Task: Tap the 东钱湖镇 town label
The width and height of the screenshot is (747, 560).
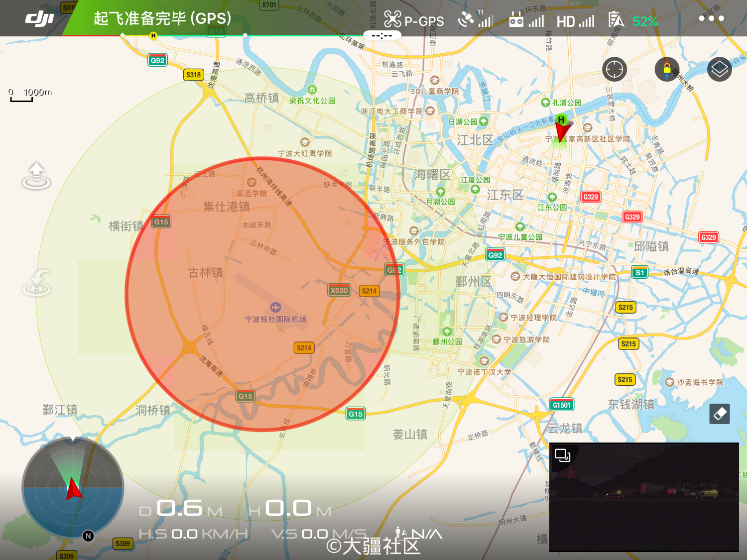Action: pyautogui.click(x=631, y=404)
